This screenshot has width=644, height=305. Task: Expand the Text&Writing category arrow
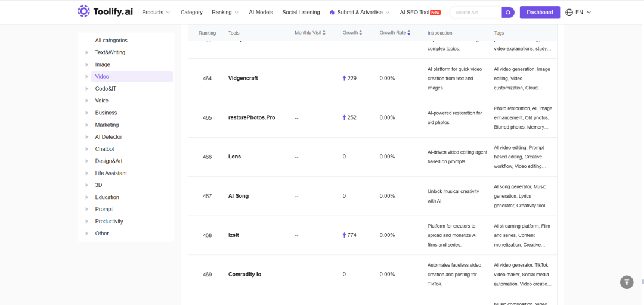86,52
